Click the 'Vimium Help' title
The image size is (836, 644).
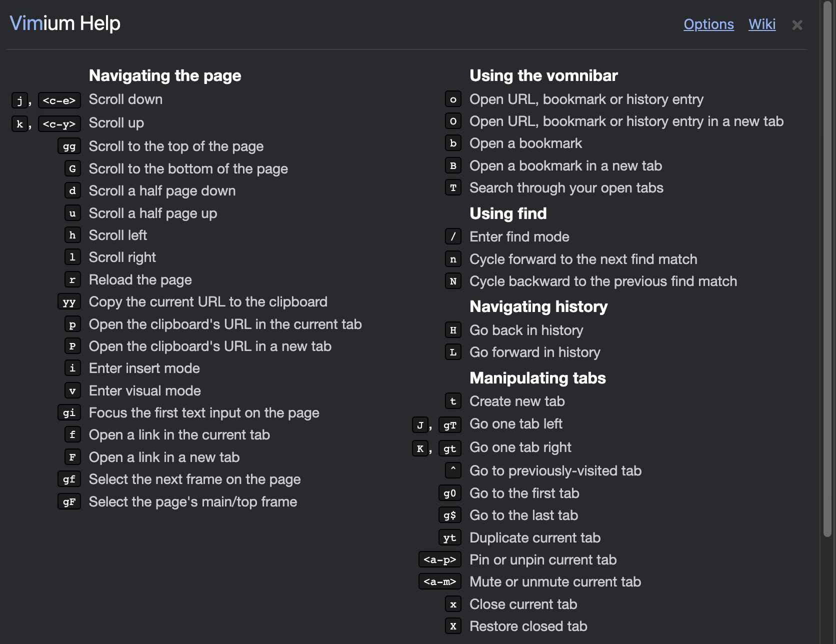pos(65,23)
